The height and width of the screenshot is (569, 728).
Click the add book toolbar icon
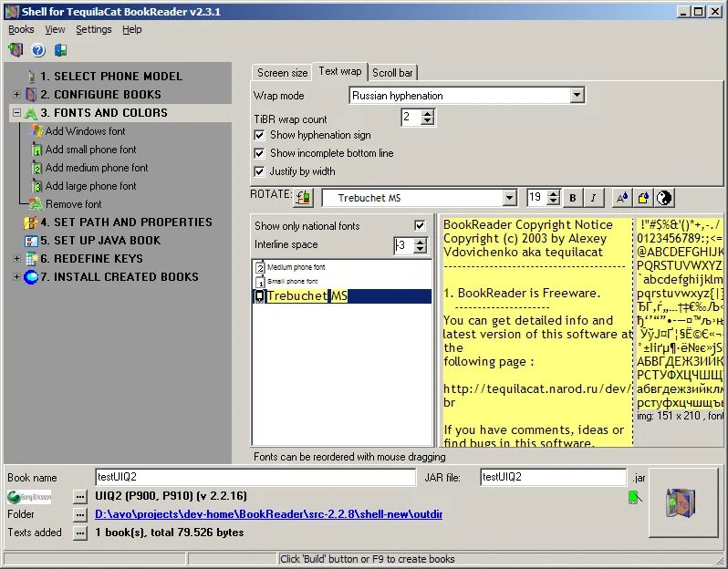click(x=16, y=49)
